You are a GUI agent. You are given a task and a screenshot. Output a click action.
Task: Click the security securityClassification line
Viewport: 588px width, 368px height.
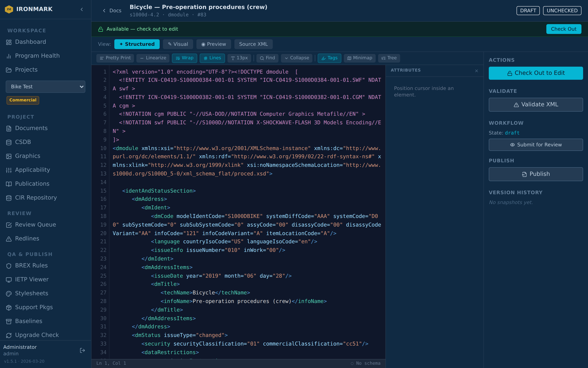point(255,344)
